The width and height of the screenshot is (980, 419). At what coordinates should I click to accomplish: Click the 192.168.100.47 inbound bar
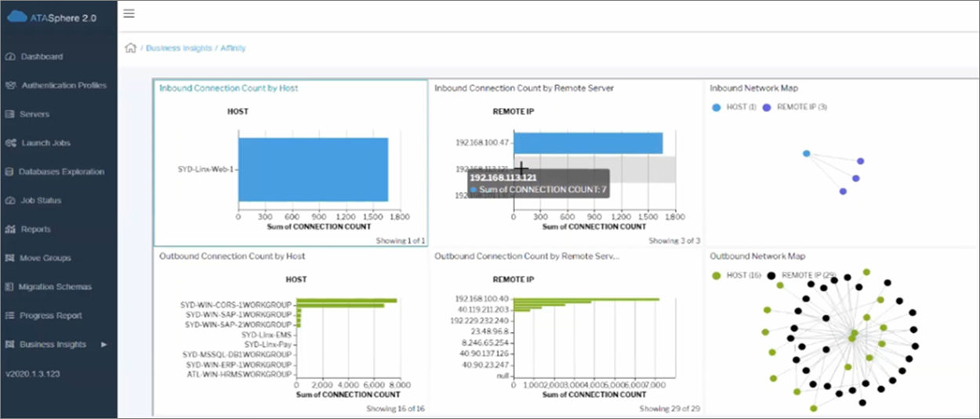pos(588,143)
